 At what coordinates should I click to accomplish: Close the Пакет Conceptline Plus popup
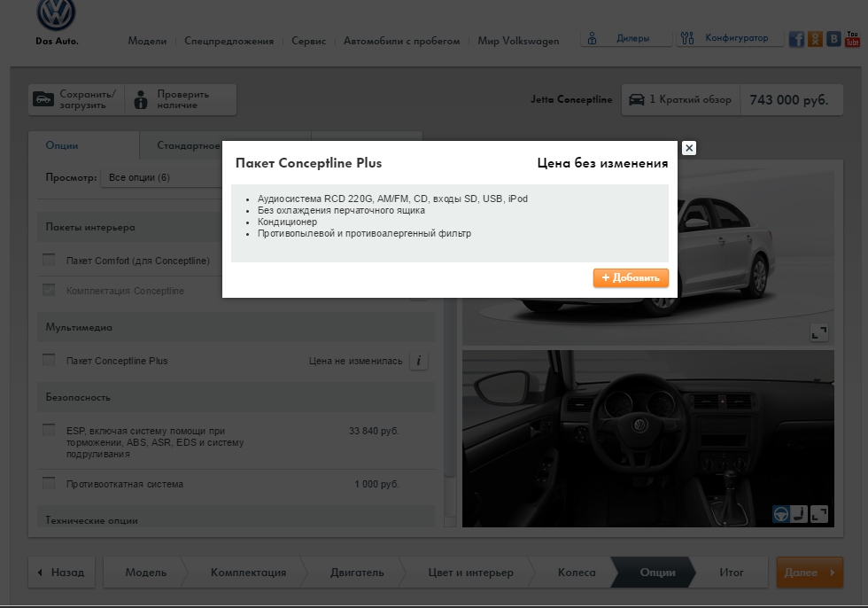pos(689,148)
